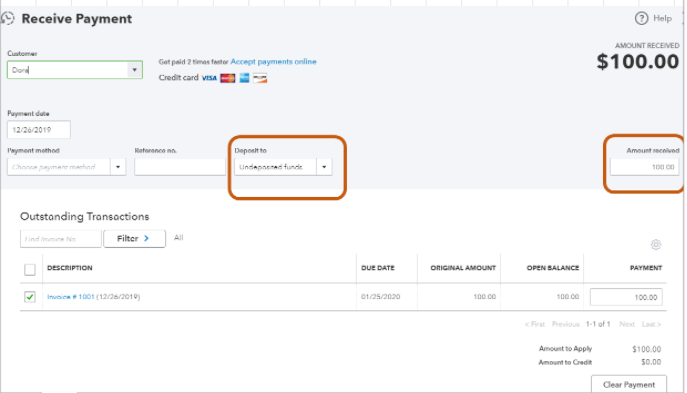Expand the Deposit to dropdown arrow
Screen dimensions: 687x393
click(324, 167)
